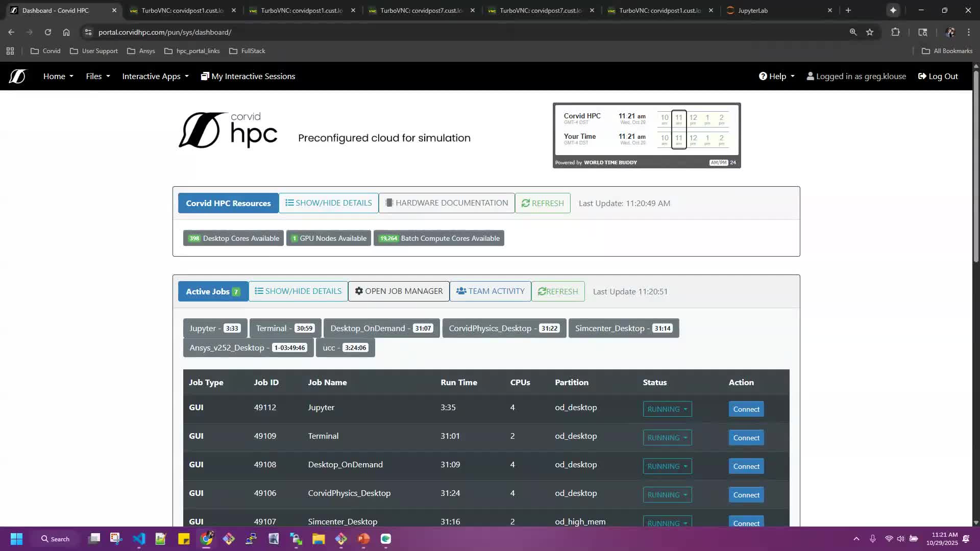Click the od_high_mem partition cell
This screenshot has width=980, height=551.
[580, 521]
